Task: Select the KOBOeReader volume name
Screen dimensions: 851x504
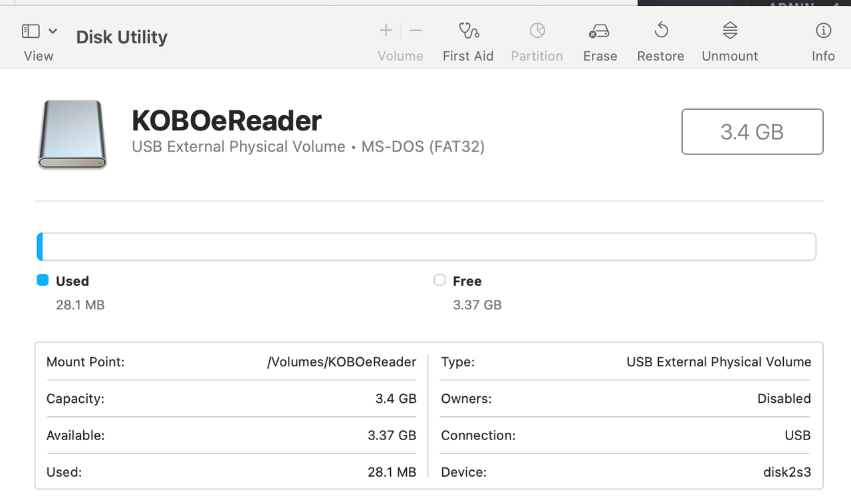Action: pos(227,120)
